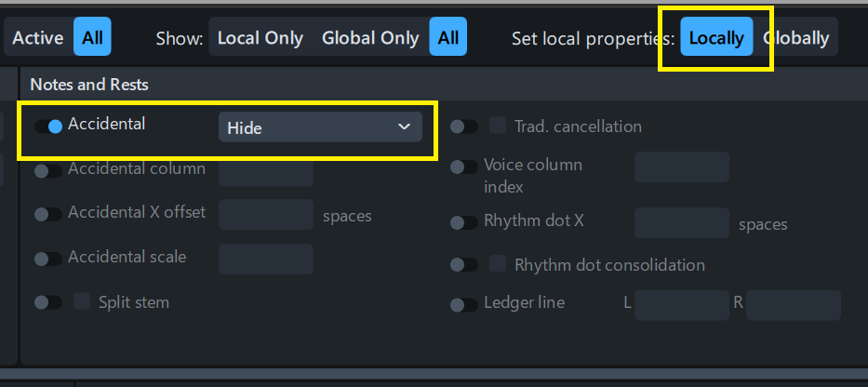Enable the Accidental X offset switch
The width and height of the screenshot is (868, 387).
click(48, 214)
